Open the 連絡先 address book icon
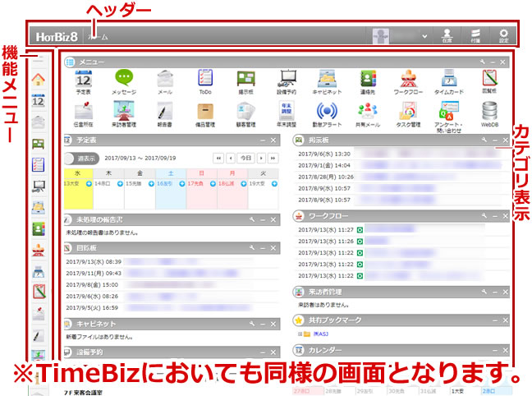532x396 pixels. 368,78
